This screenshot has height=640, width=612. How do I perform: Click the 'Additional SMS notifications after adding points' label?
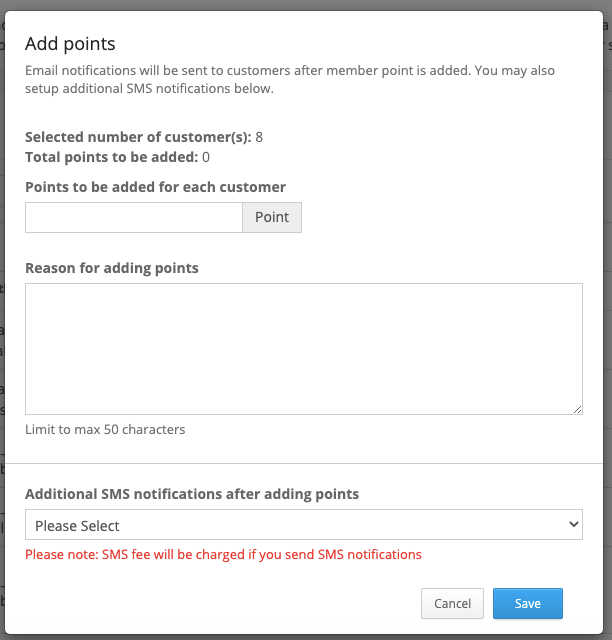coord(192,494)
